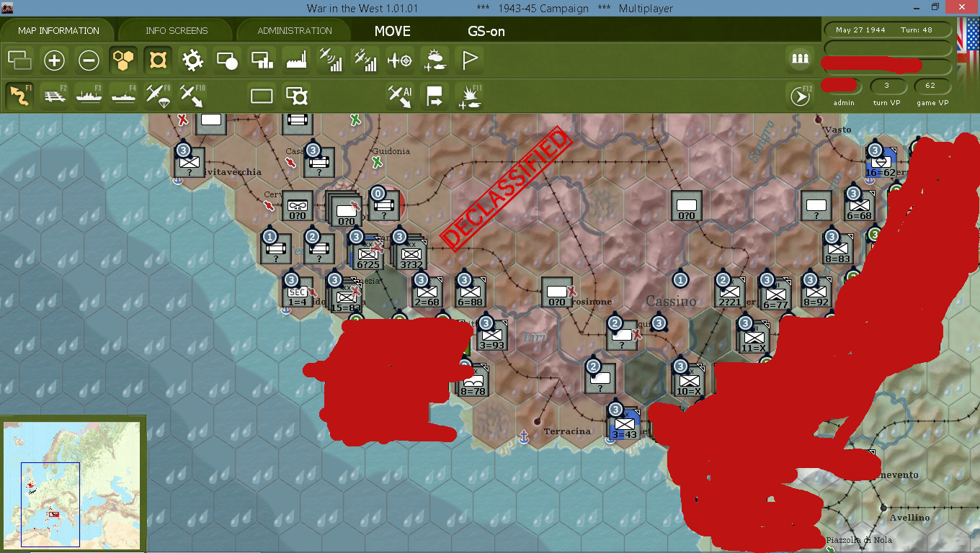Open the INFO SCREENS tab
Viewport: 980px width, 553px height.
click(x=177, y=31)
